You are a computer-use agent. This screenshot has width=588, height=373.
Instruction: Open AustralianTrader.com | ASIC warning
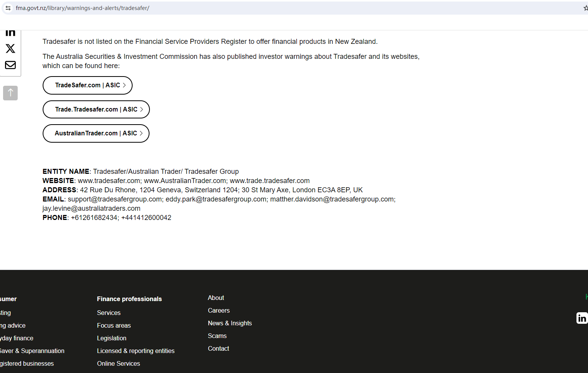pos(96,133)
